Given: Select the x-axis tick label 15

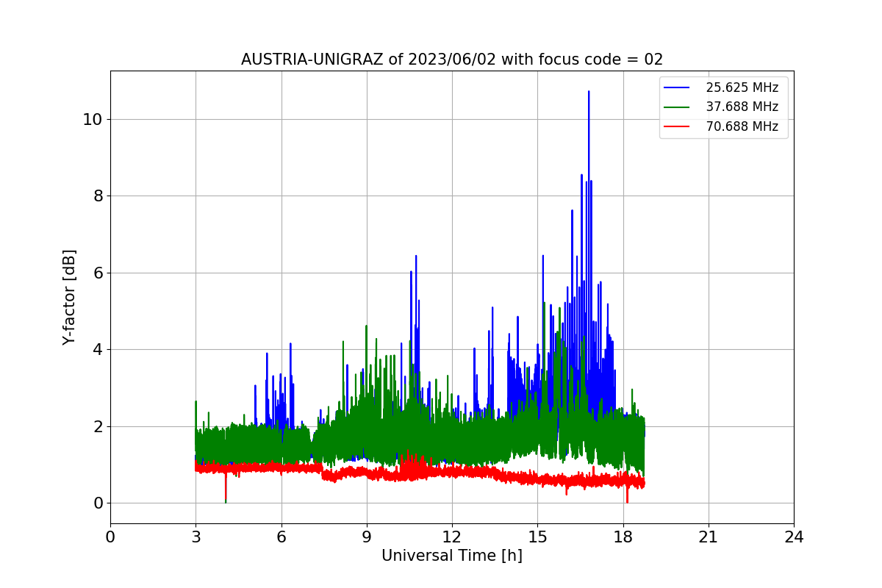Looking at the screenshot, I should click(x=537, y=537).
